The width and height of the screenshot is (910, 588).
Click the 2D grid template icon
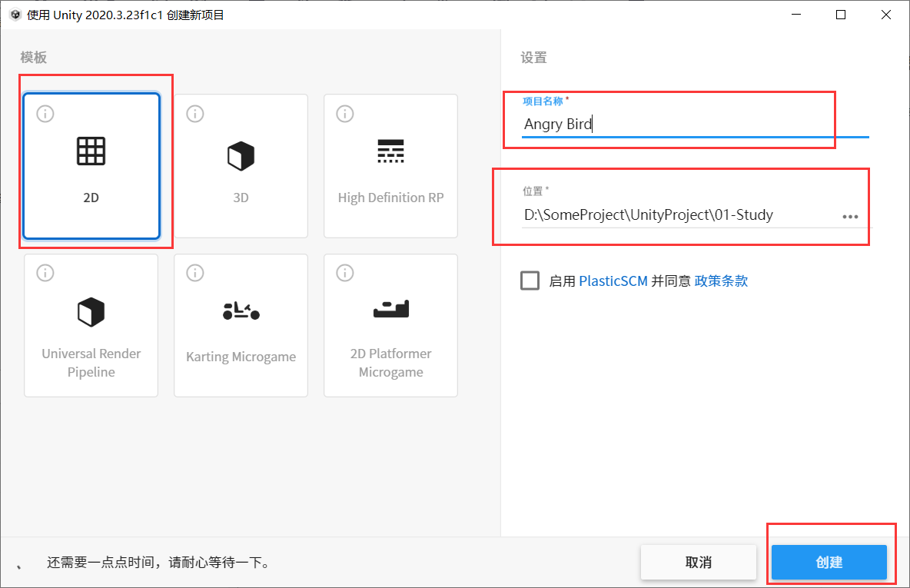coord(91,151)
